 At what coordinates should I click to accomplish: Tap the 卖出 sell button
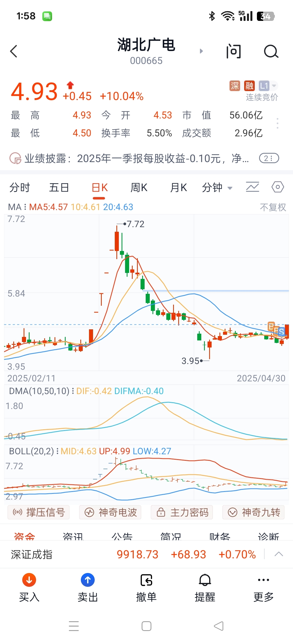click(88, 587)
